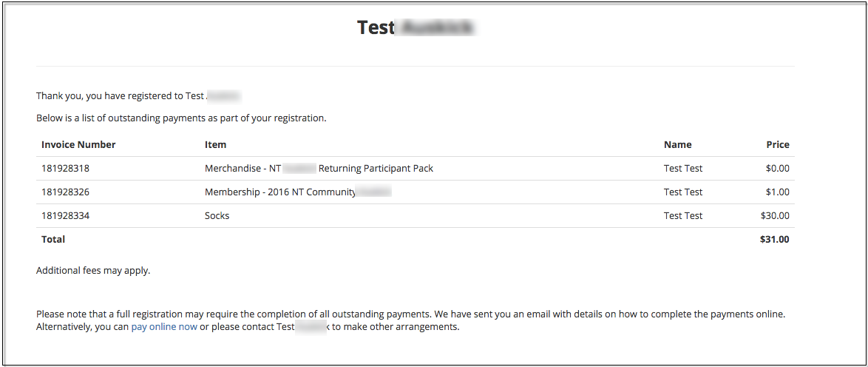Click the Item column header
Screen dimensions: 868x367
pyautogui.click(x=215, y=145)
